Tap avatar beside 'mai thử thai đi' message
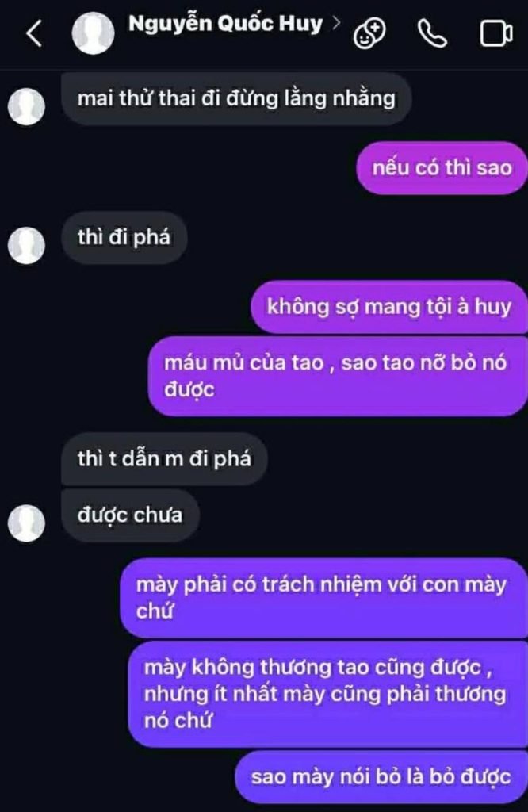The height and width of the screenshot is (812, 528). (26, 107)
